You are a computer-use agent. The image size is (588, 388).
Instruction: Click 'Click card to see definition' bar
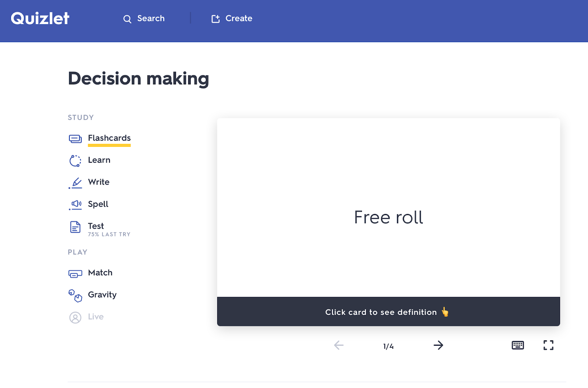click(x=388, y=312)
